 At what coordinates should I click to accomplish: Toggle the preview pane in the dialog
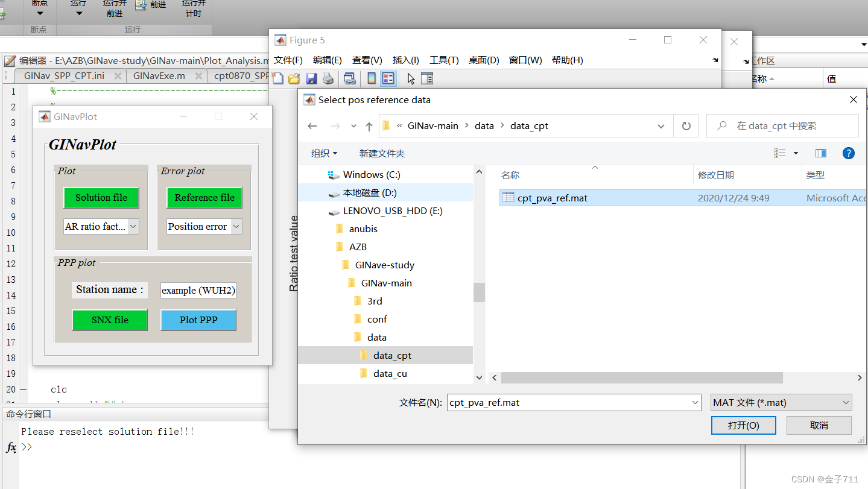click(820, 153)
